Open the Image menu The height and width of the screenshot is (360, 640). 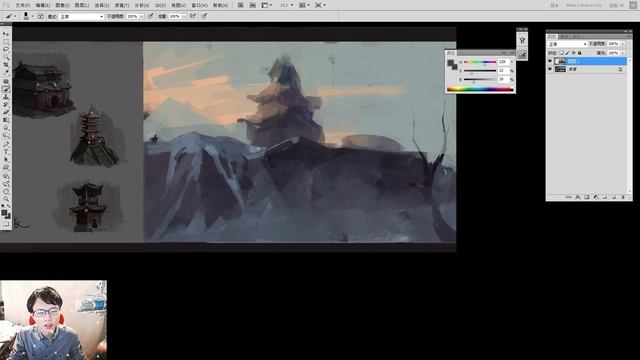pos(62,5)
